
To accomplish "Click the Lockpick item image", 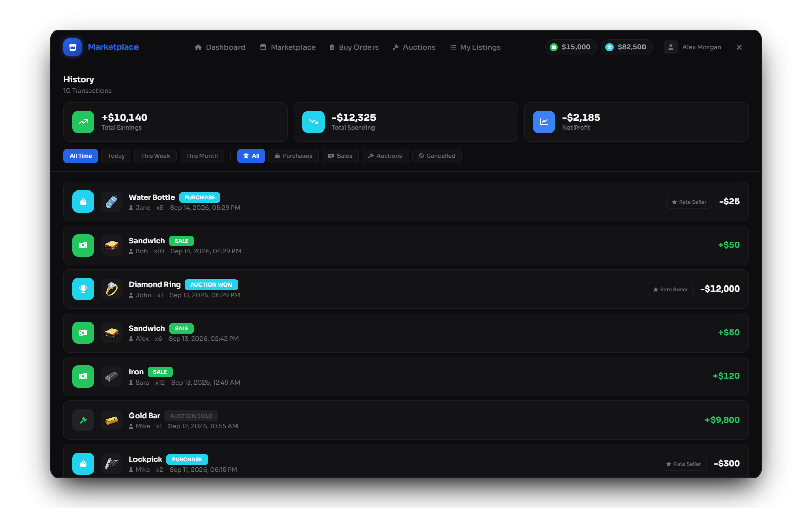I will click(112, 464).
